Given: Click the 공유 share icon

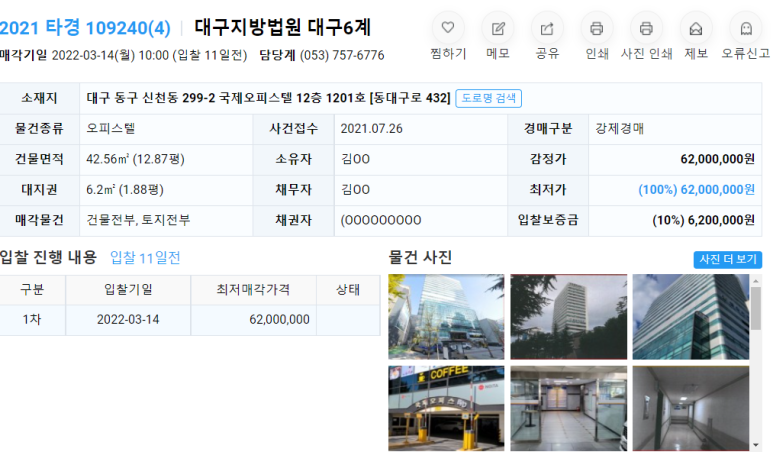Looking at the screenshot, I should (x=547, y=28).
